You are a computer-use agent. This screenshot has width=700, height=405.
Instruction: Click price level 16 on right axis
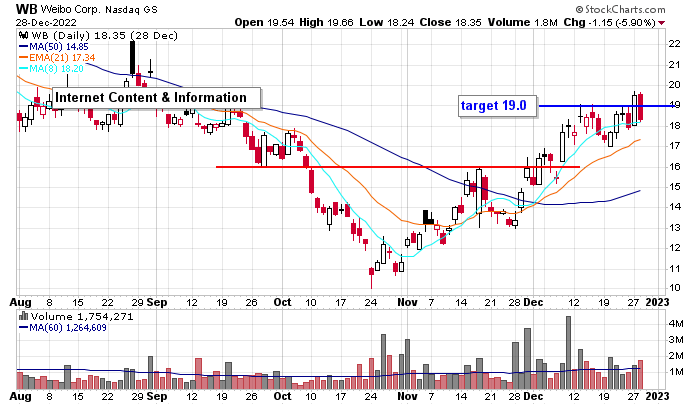click(674, 167)
